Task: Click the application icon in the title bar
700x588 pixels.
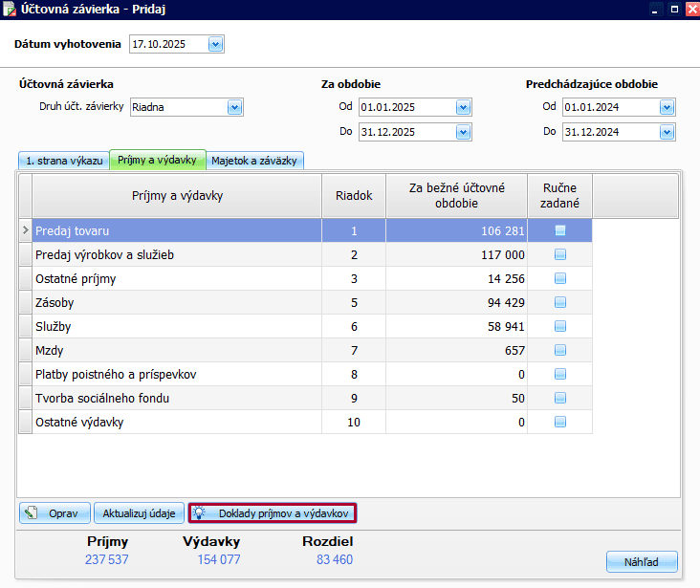Action: (x=10, y=8)
